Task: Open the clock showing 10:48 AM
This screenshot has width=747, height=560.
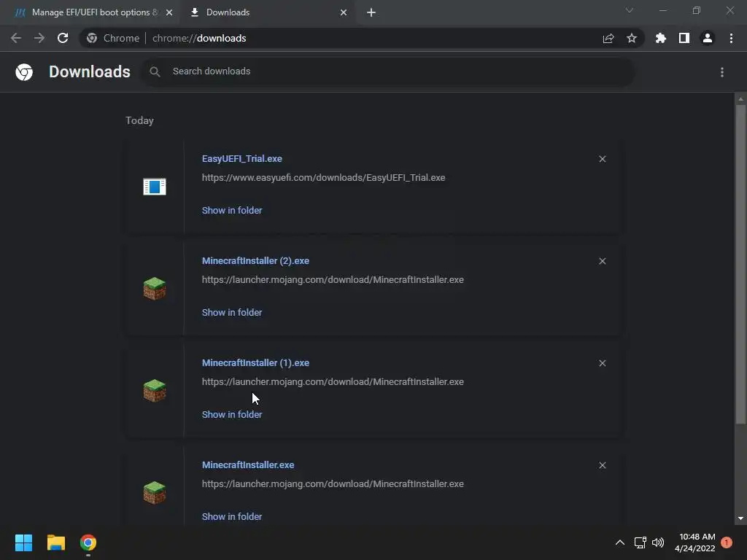Action: 695,542
